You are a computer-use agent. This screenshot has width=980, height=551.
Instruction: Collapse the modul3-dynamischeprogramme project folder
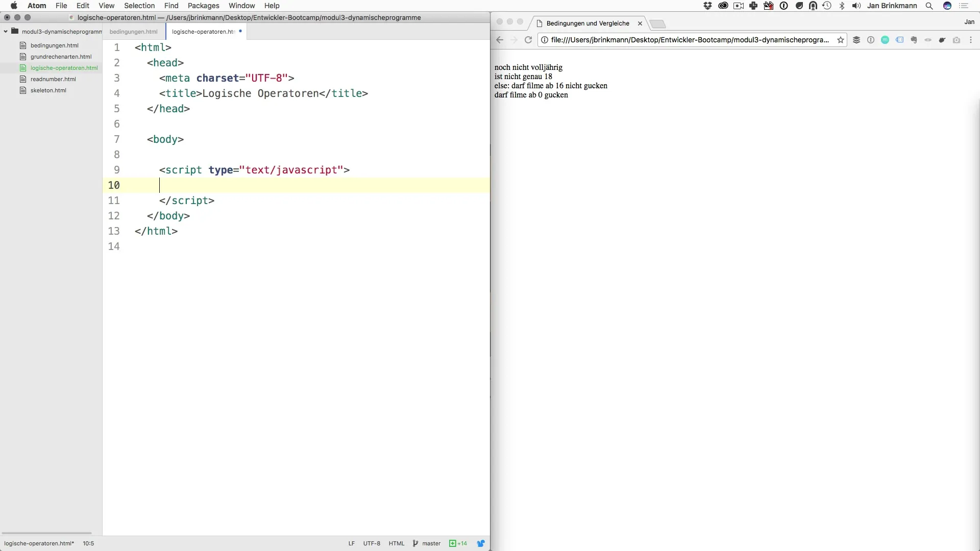pyautogui.click(x=6, y=31)
